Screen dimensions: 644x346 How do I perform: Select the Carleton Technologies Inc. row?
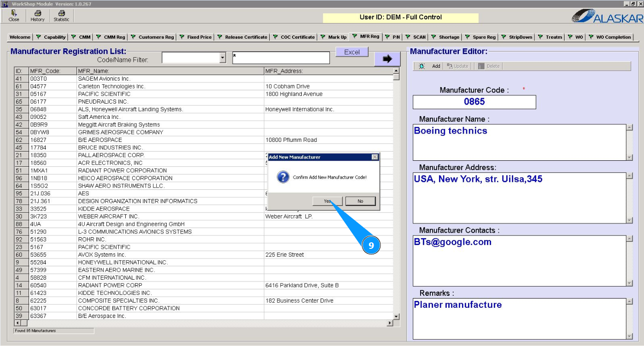[x=204, y=86]
